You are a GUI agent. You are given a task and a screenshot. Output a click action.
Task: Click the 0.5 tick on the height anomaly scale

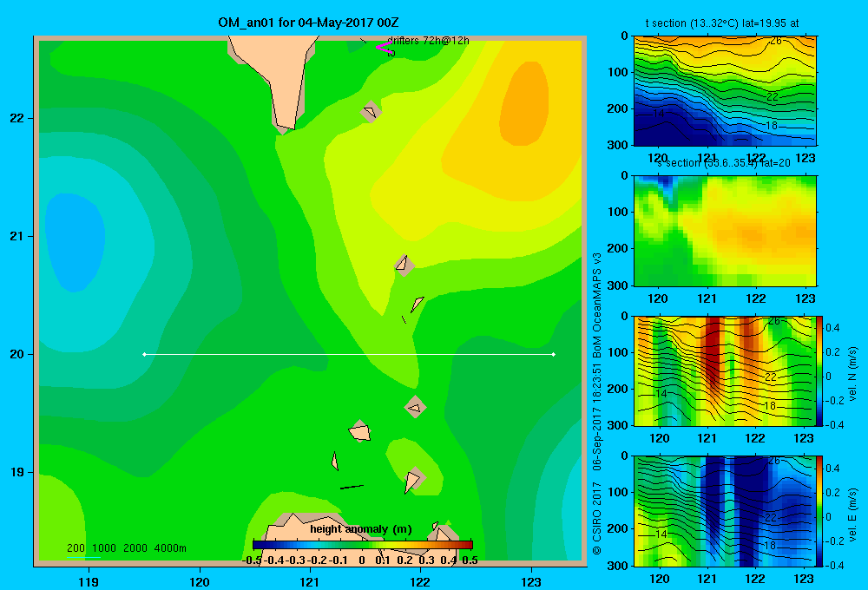coord(470,560)
